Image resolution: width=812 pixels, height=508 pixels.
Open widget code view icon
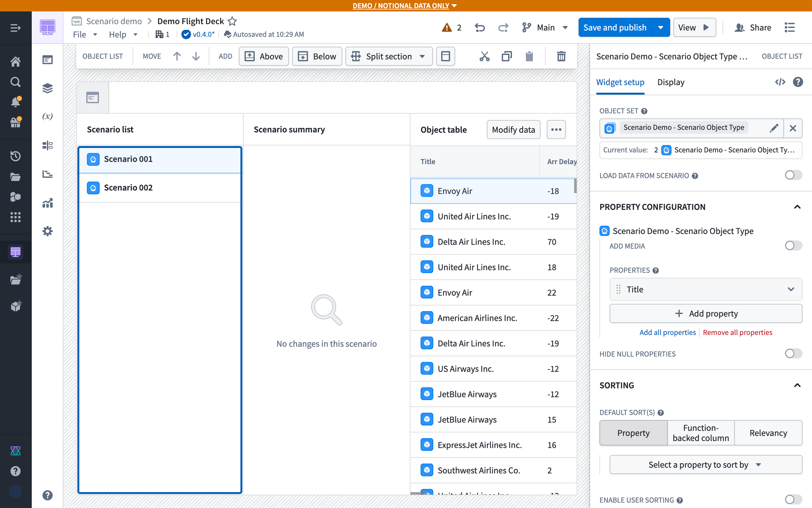[780, 82]
